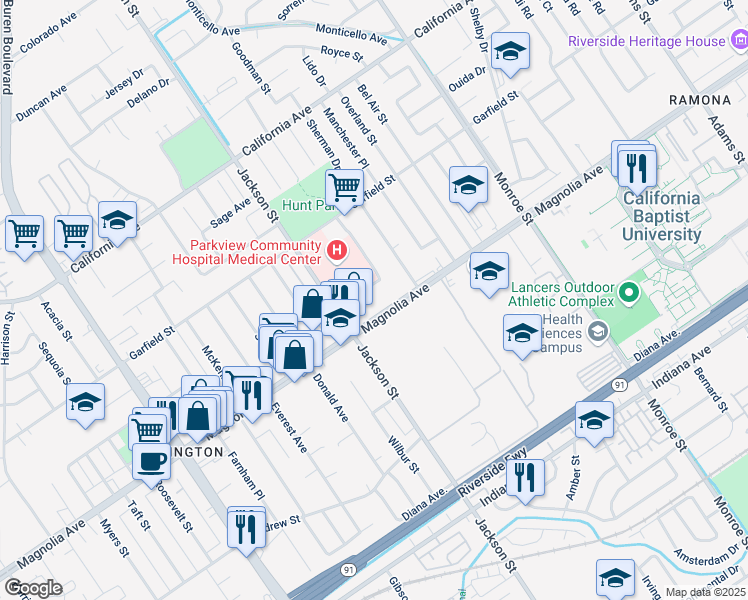Click the Harrison St label
This screenshot has height=600, width=748.
tap(6, 338)
